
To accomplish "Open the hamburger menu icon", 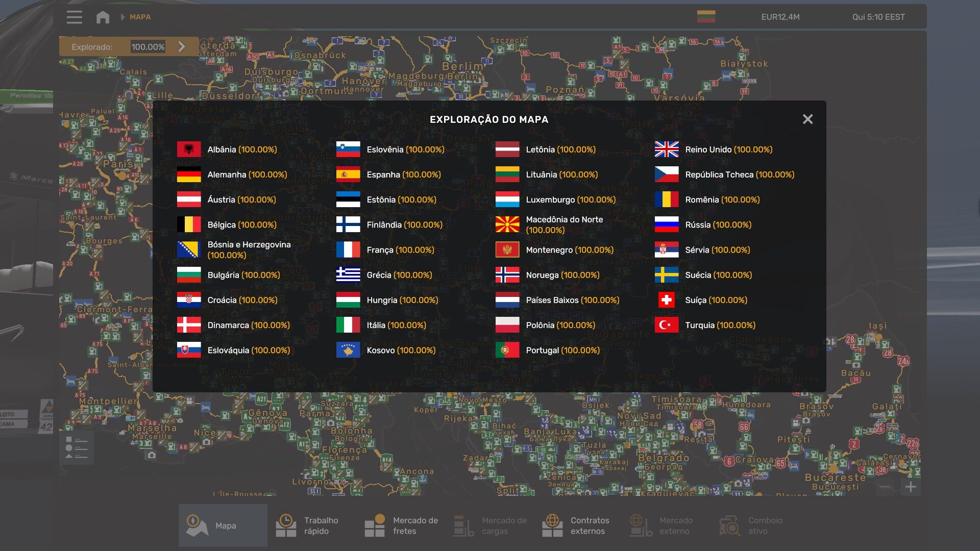I will pyautogui.click(x=74, y=17).
